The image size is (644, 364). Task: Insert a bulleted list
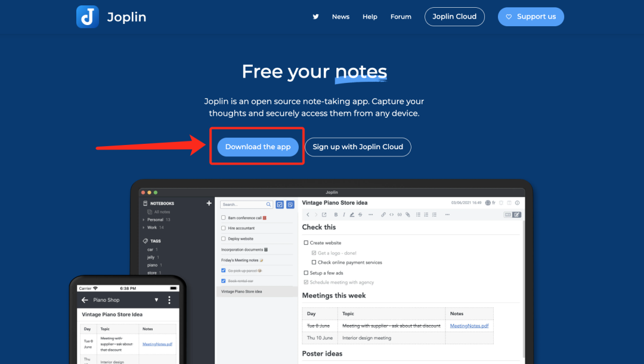point(418,214)
